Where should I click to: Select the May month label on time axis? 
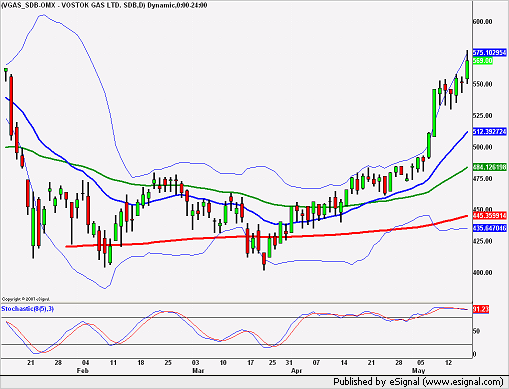pyautogui.click(x=418, y=371)
